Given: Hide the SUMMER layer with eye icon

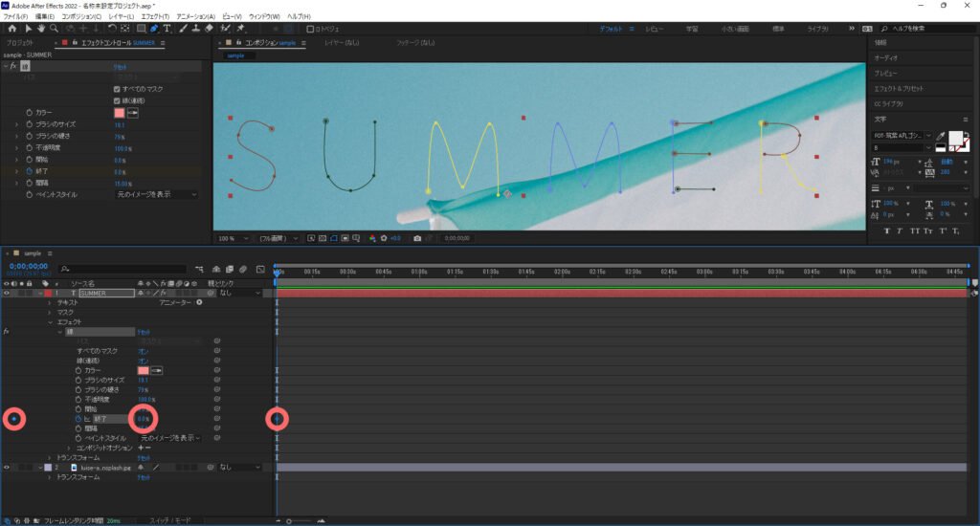Looking at the screenshot, I should pyautogui.click(x=8, y=293).
